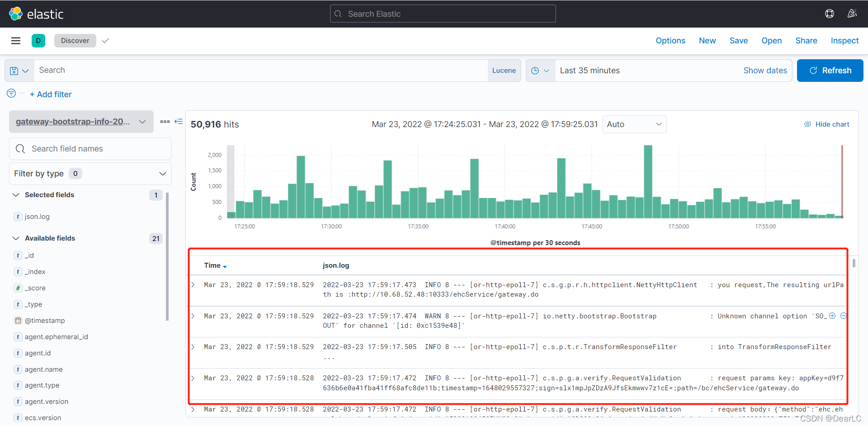Open the Auto interval dropdown
The width and height of the screenshot is (868, 426).
click(x=634, y=124)
